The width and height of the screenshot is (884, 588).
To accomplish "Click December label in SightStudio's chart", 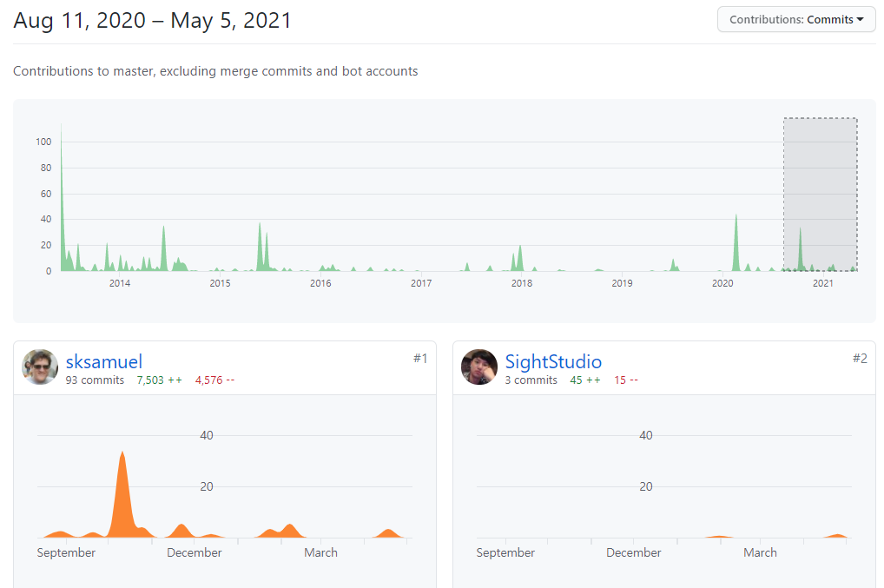I will point(634,552).
